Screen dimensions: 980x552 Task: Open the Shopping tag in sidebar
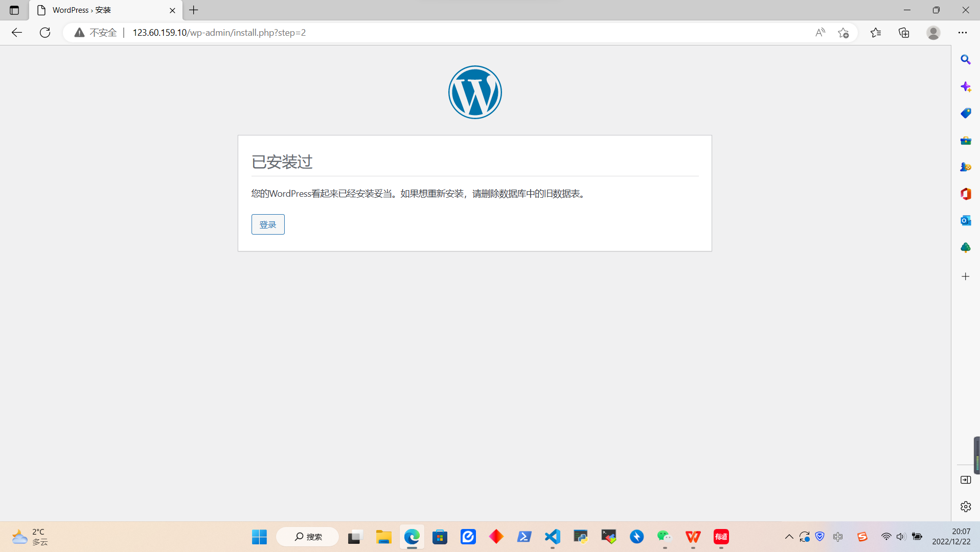966,113
